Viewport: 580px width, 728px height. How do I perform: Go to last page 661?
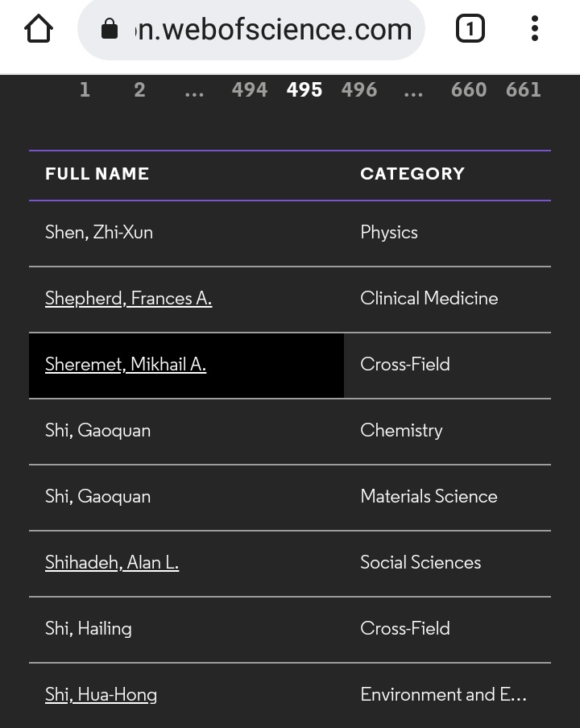click(524, 89)
